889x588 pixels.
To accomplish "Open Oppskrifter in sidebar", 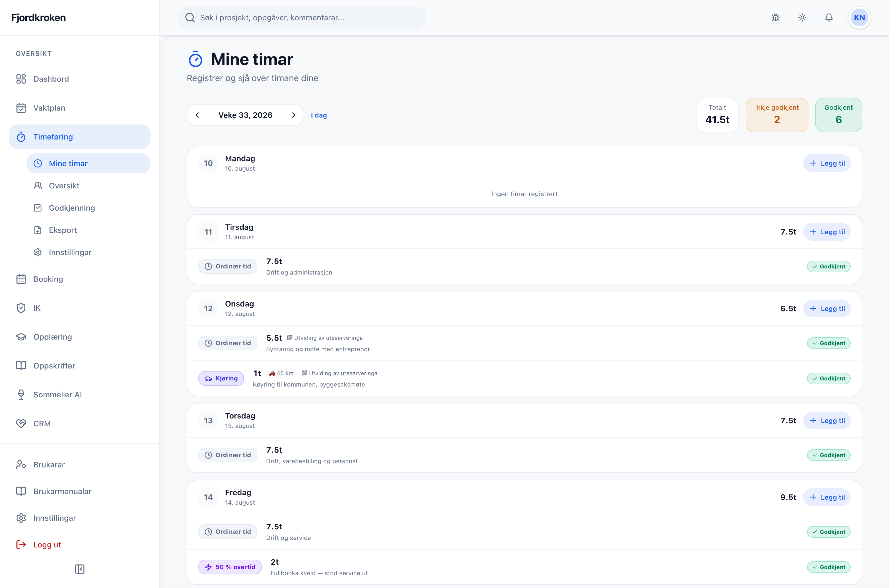I will click(80, 366).
